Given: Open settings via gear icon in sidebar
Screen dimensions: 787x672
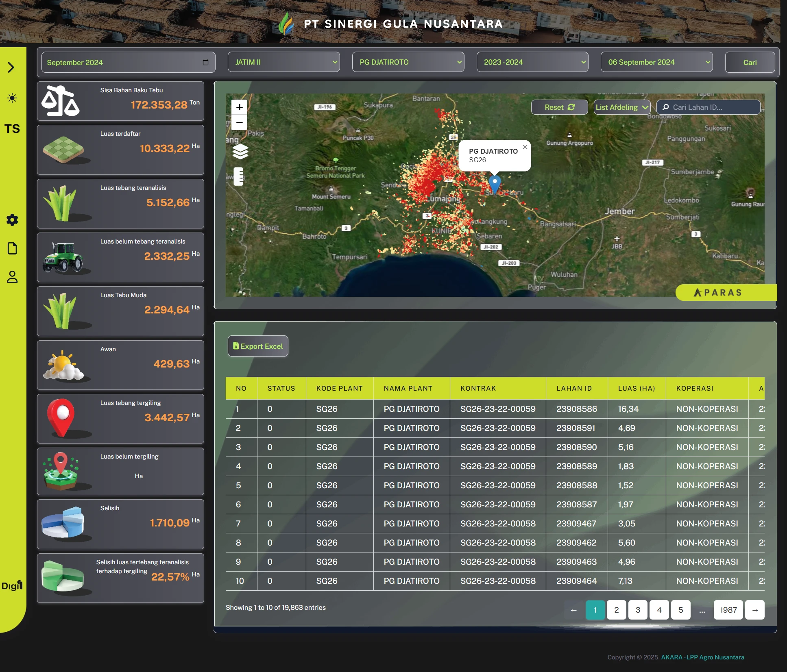Looking at the screenshot, I should point(12,220).
